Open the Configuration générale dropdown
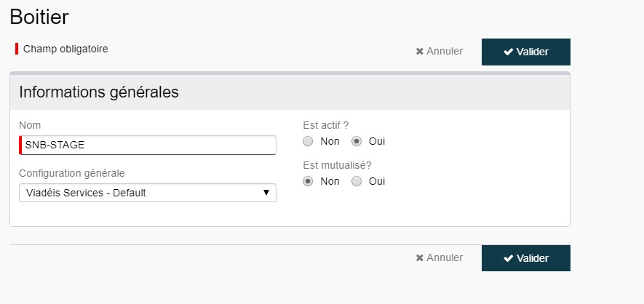Viewport: 644px width, 304px height. [148, 193]
